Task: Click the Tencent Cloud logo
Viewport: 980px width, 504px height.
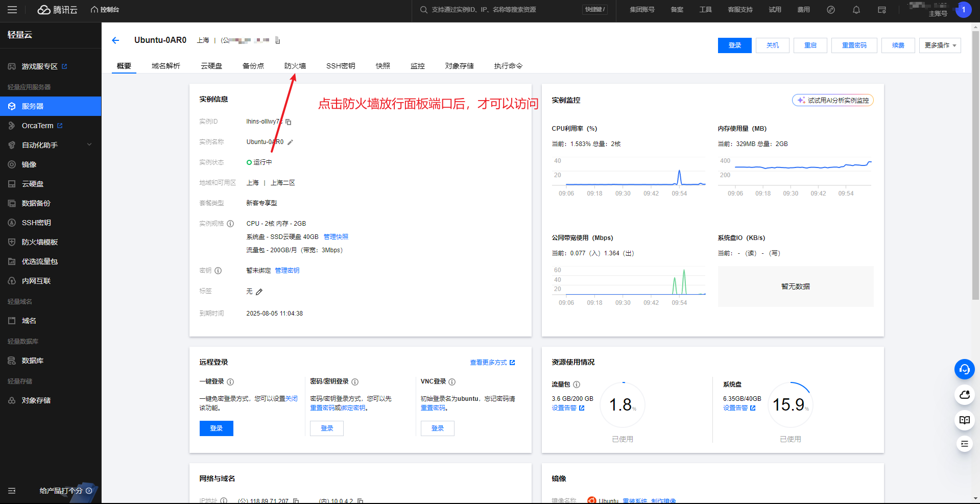Action: pos(57,10)
